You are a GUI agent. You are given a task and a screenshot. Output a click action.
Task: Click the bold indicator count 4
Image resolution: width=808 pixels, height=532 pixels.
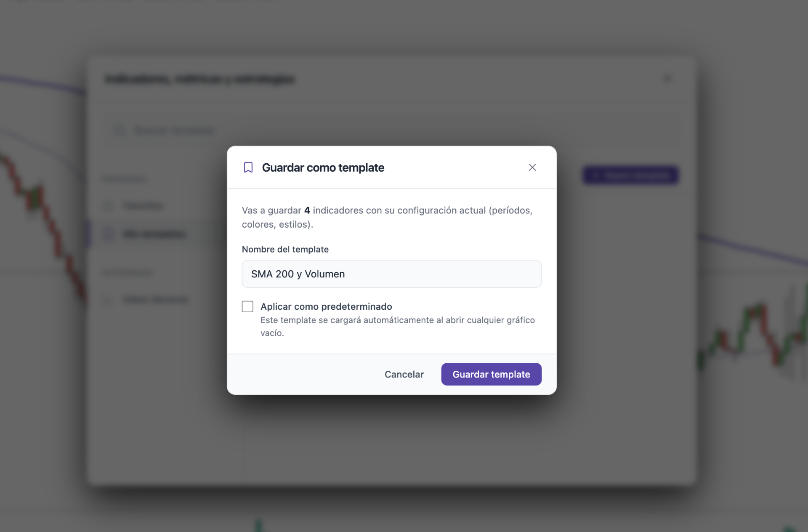pyautogui.click(x=307, y=210)
